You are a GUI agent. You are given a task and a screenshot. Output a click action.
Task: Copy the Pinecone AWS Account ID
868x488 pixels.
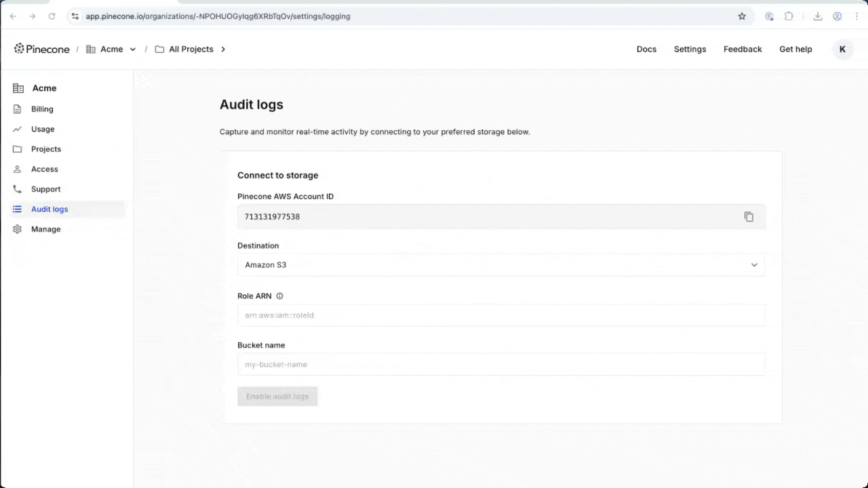[749, 217]
